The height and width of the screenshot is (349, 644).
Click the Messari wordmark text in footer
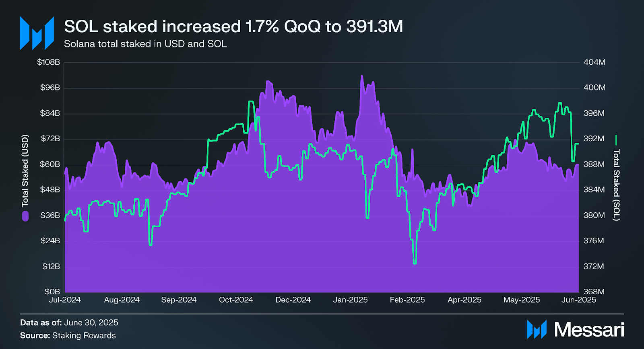pyautogui.click(x=589, y=330)
